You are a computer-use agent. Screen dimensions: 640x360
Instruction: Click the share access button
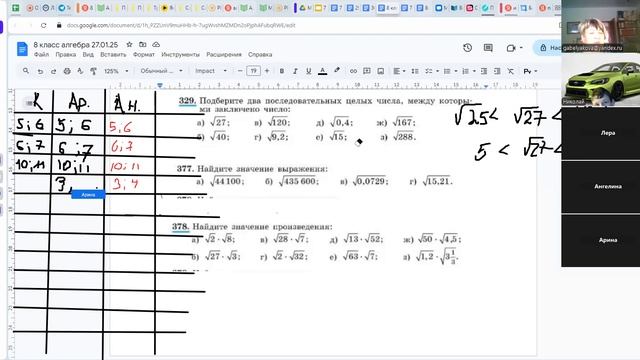pyautogui.click(x=548, y=48)
